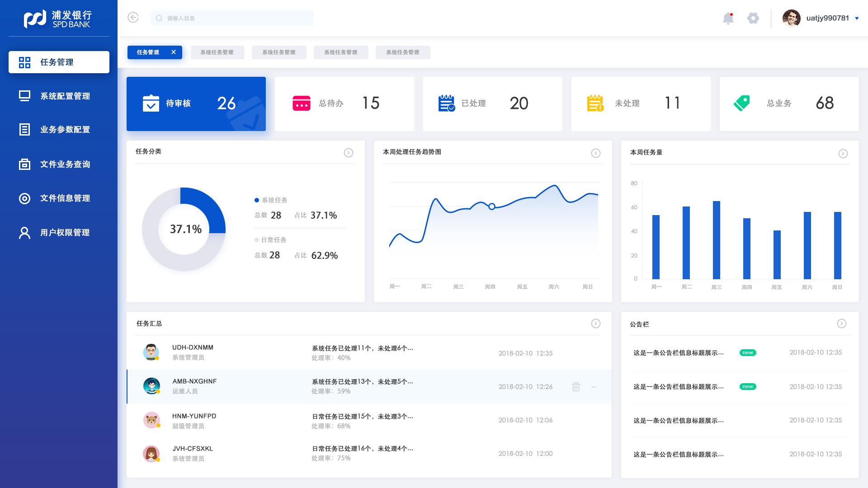Viewport: 868px width, 488px height.
Task: Delete the AMB-NXGHNF task via trash icon
Action: pyautogui.click(x=576, y=387)
